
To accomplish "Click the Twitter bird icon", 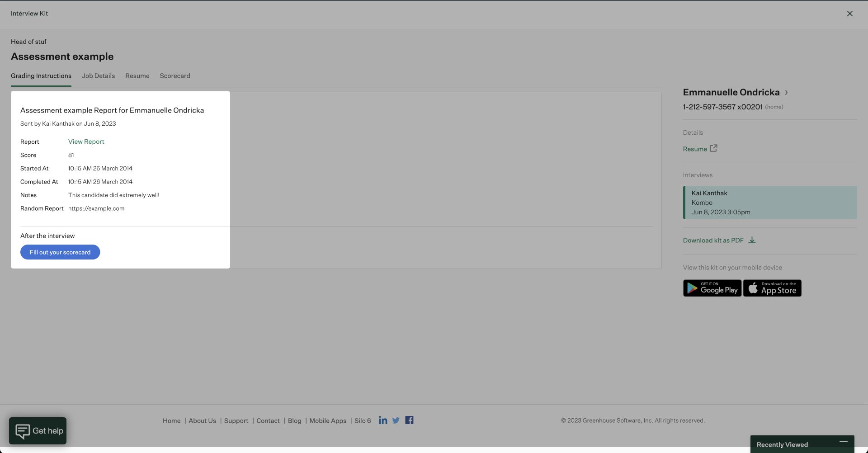I will tap(396, 420).
